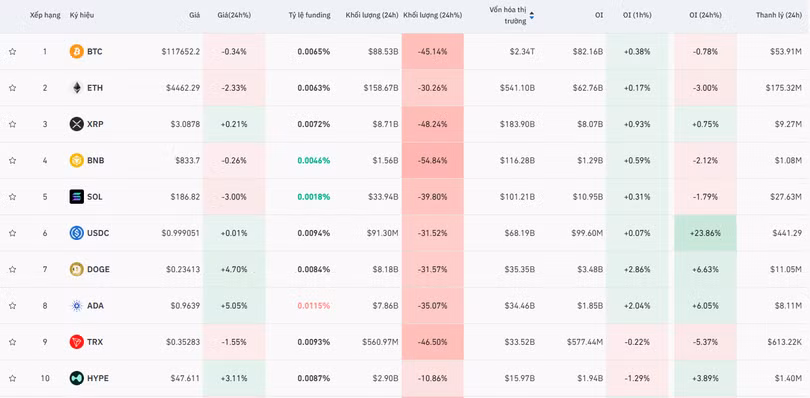Screen dimensions: 810x398
Task: Click the Cardano ADA coin icon
Action: click(x=76, y=305)
